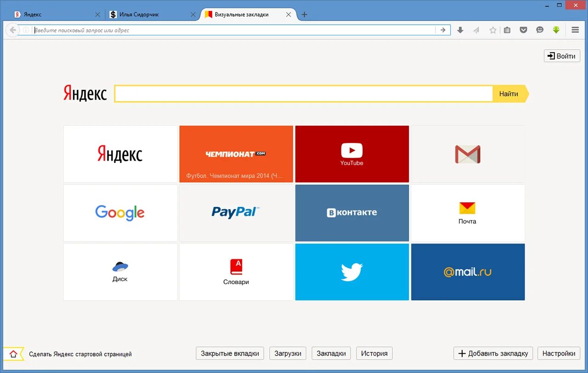The width and height of the screenshot is (588, 373).
Task: Open the Закладки button
Action: [331, 353]
